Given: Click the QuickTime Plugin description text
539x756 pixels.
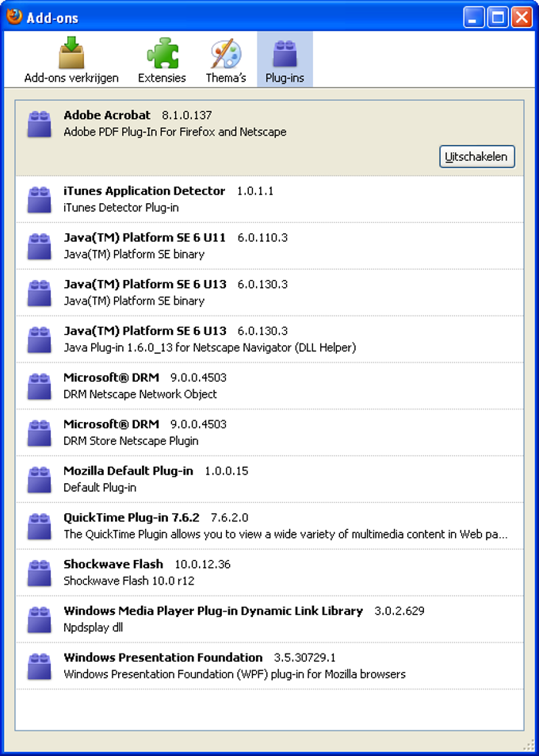Looking at the screenshot, I should pos(285,534).
